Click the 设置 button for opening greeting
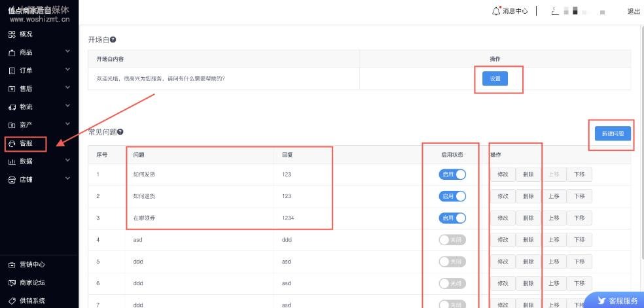This screenshot has height=308, width=644. point(495,78)
